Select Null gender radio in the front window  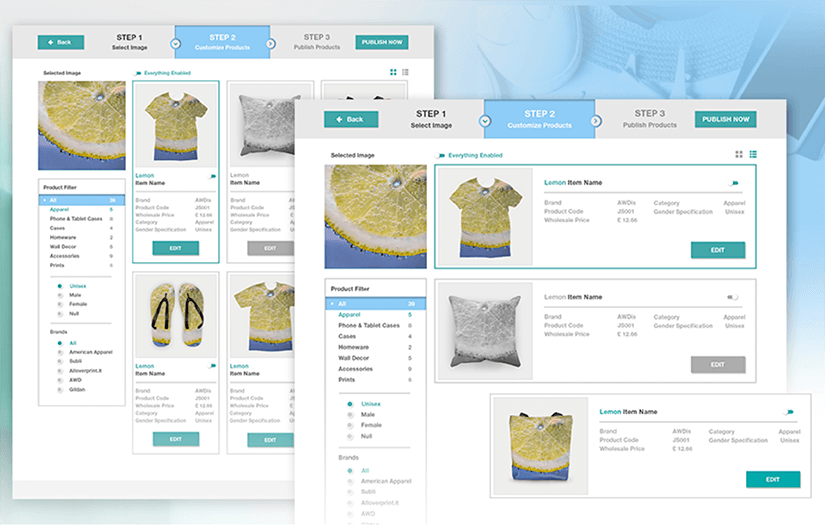click(x=350, y=436)
